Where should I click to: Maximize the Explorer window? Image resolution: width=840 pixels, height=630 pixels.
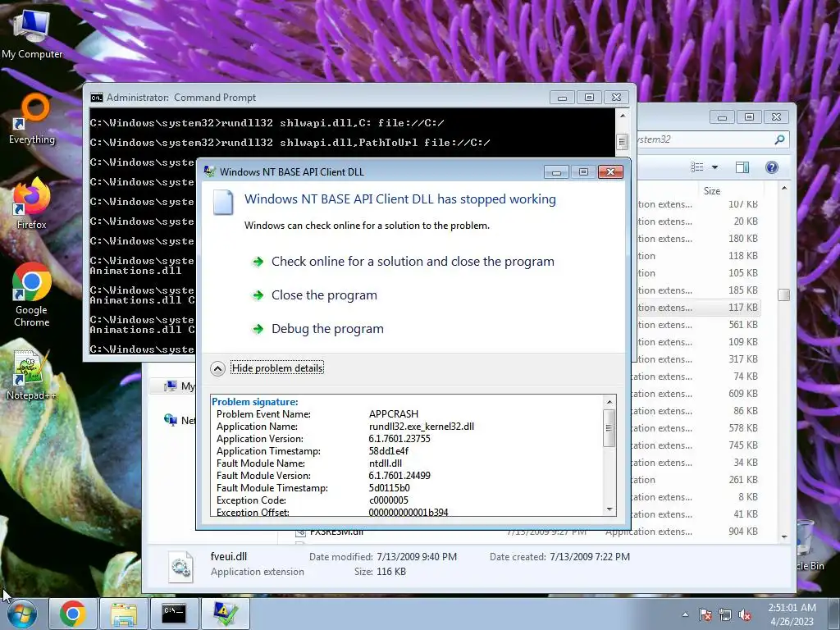750,116
